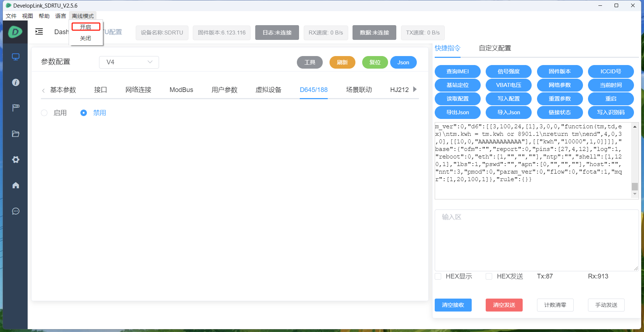Open the chat bubble sidebar icon

[x=15, y=211]
